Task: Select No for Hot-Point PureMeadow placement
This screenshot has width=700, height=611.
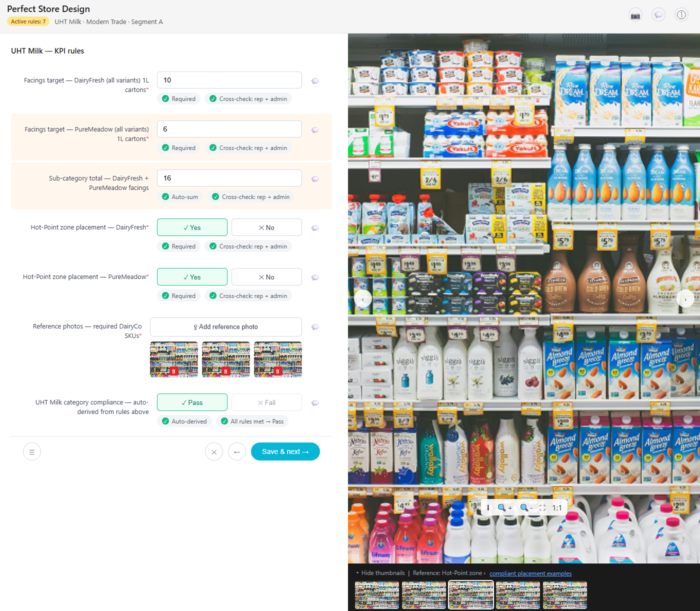Action: tap(266, 277)
